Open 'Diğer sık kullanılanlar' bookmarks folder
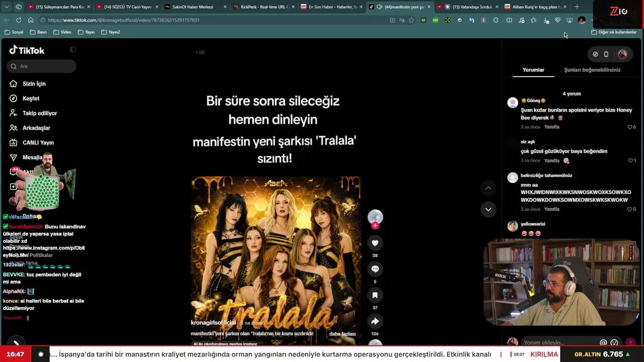This screenshot has height=362, width=644. 614,32
